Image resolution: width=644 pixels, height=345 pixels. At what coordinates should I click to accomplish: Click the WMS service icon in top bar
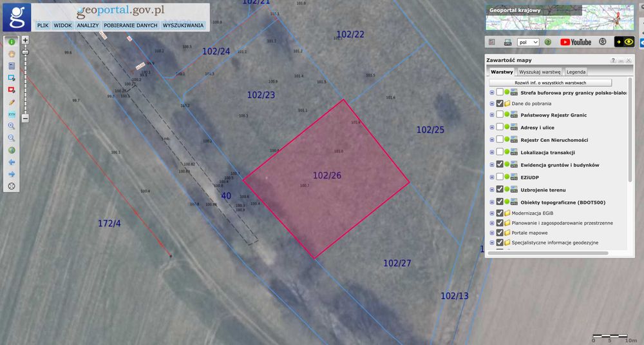pyautogui.click(x=507, y=42)
